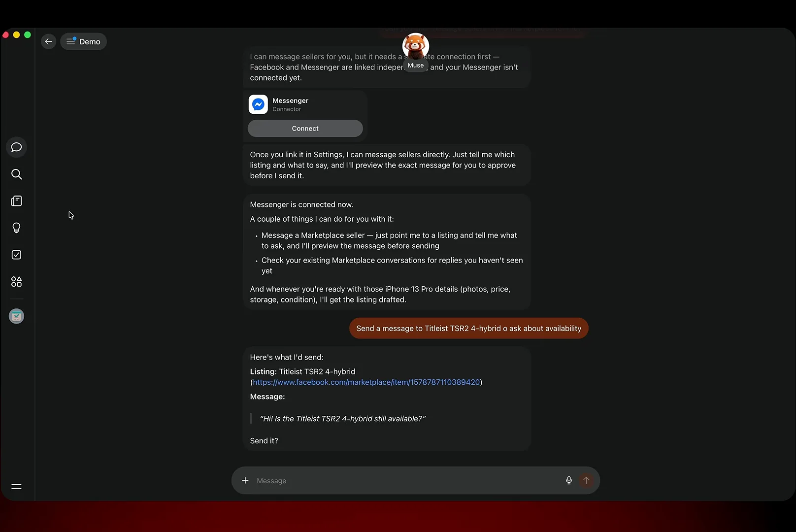
Task: Send the message with the up arrow
Action: [x=586, y=481]
